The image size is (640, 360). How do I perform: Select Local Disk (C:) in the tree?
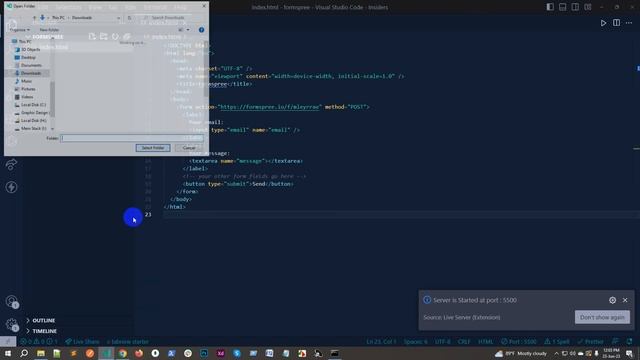click(30, 105)
